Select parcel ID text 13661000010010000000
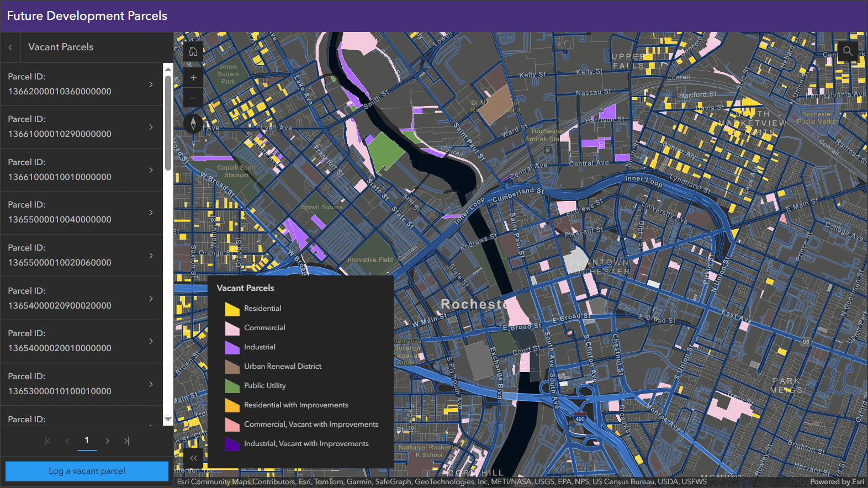The width and height of the screenshot is (868, 488). click(60, 177)
